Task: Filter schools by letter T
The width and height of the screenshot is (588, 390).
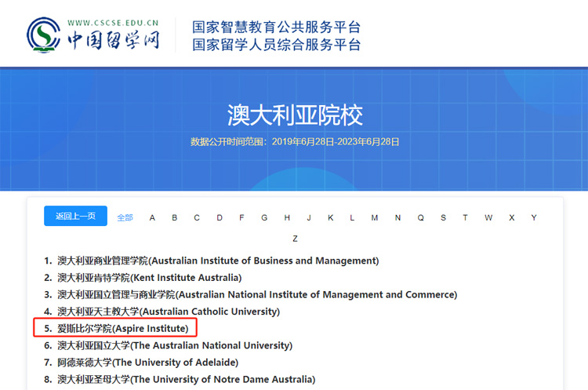Action: point(465,217)
